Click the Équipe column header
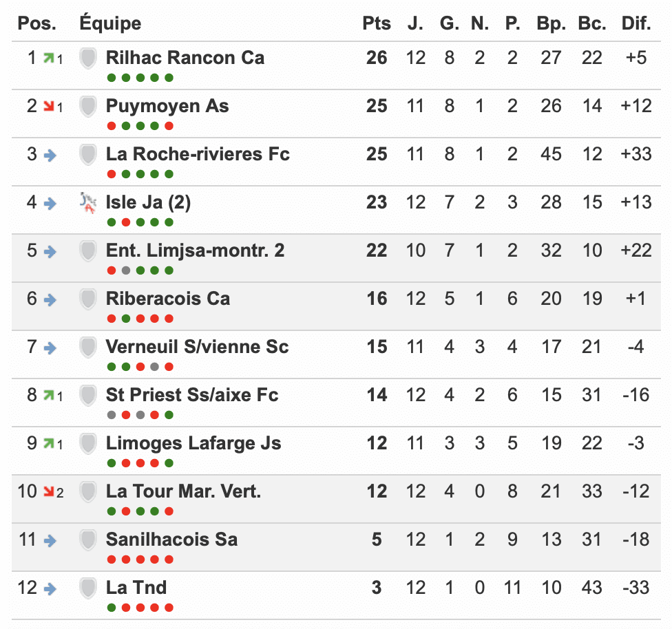This screenshot has width=672, height=629. click(x=110, y=23)
